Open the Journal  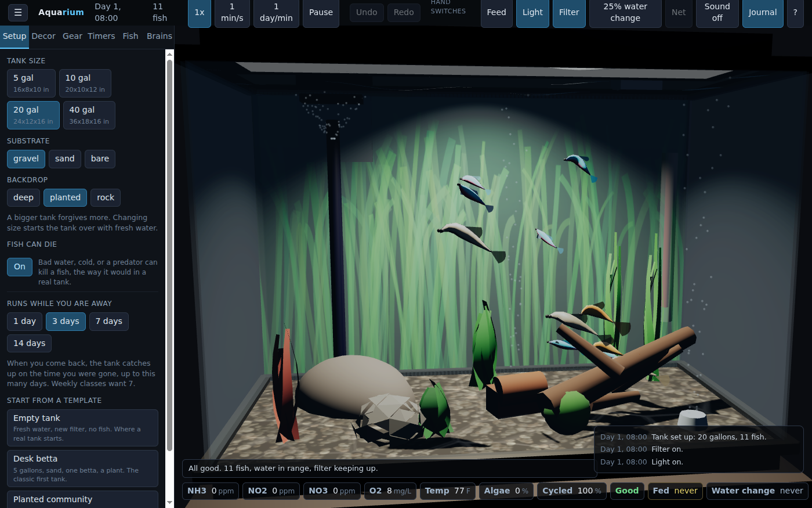[763, 12]
